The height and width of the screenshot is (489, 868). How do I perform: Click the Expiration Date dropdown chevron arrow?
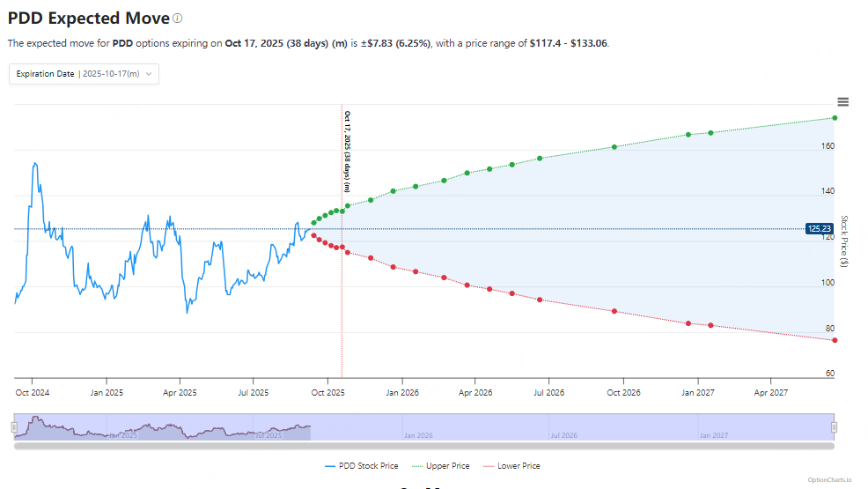[x=149, y=74]
